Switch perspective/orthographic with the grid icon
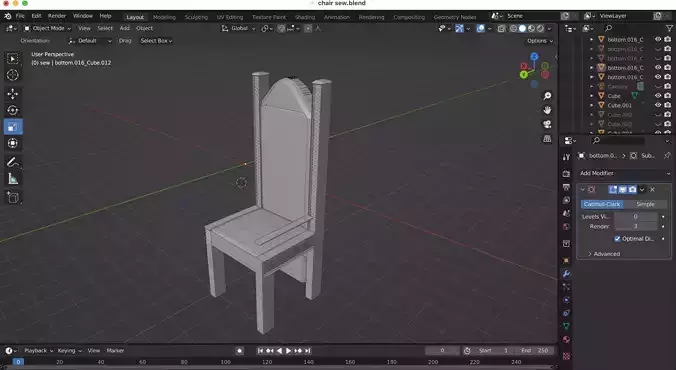The height and width of the screenshot is (370, 676). pos(547,138)
